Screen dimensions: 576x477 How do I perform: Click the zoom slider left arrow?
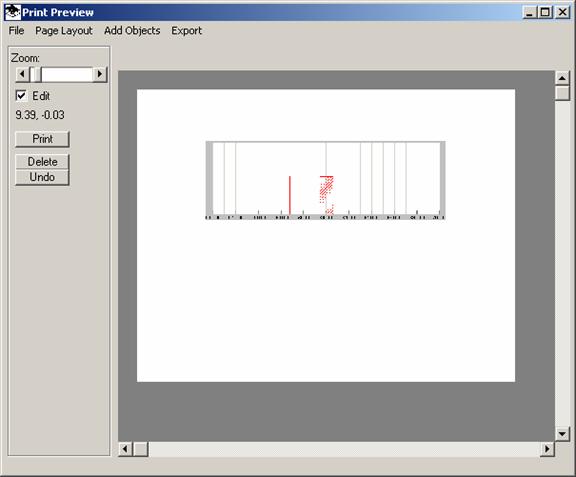tap(22, 74)
